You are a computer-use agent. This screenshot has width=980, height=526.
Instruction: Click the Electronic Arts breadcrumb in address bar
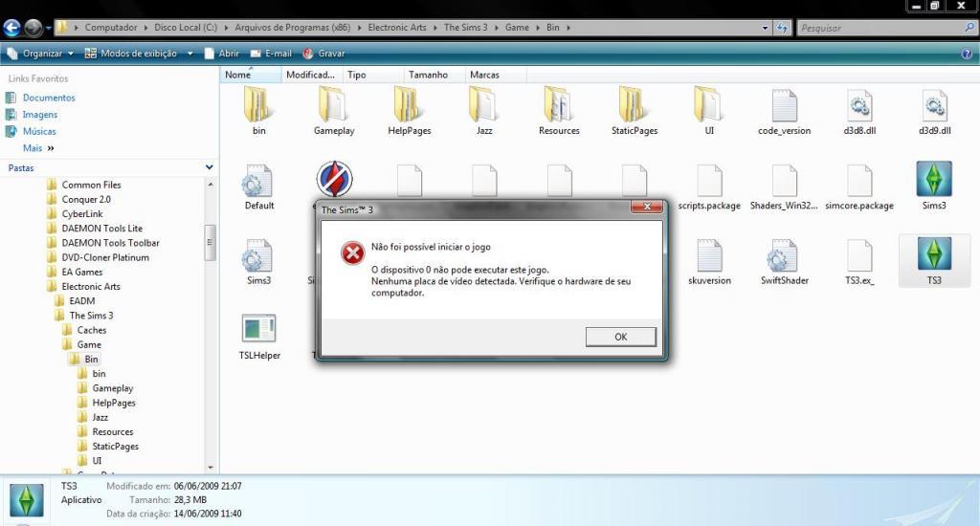click(x=397, y=28)
